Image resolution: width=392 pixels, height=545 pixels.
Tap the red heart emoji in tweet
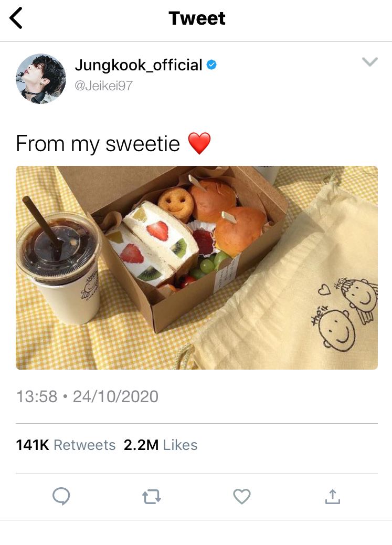[x=199, y=143]
